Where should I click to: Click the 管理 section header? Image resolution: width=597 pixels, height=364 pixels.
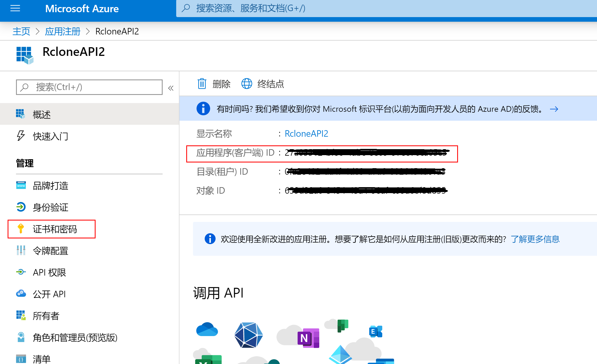(25, 163)
